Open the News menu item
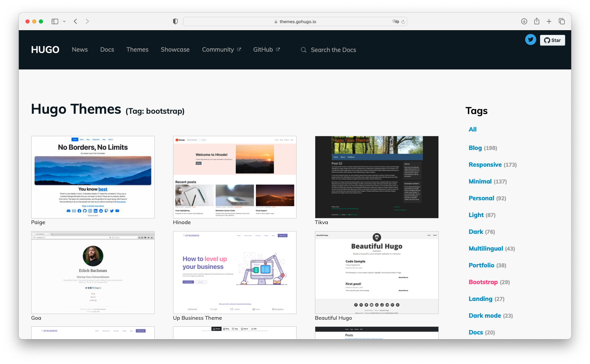The image size is (590, 364). coord(80,50)
